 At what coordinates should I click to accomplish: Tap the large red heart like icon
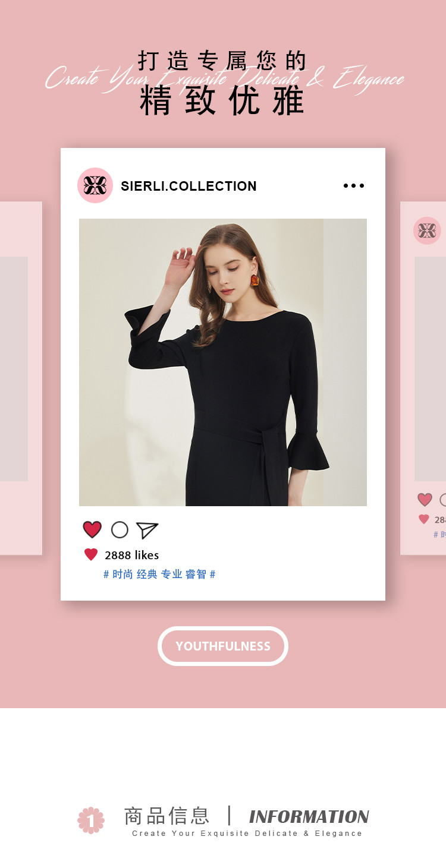click(x=92, y=529)
